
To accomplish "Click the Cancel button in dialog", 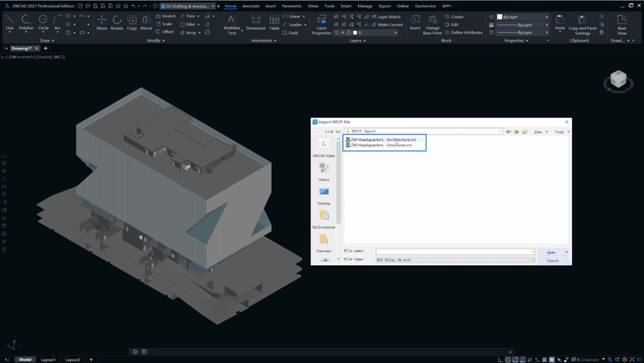I will [553, 260].
